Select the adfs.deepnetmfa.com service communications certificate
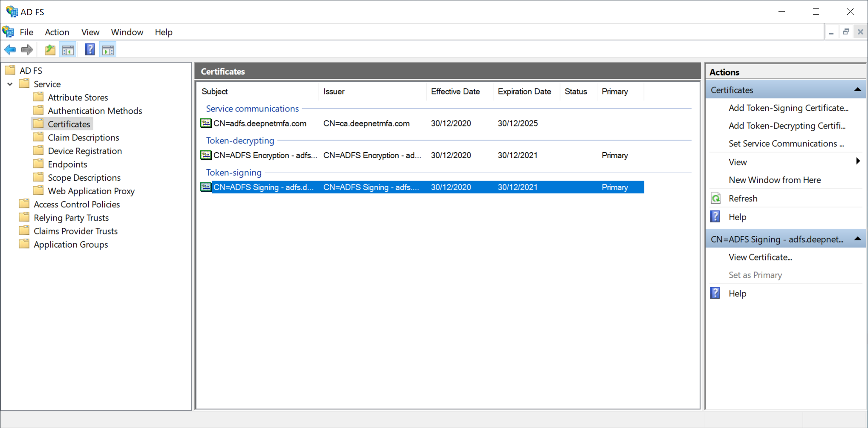 (260, 123)
